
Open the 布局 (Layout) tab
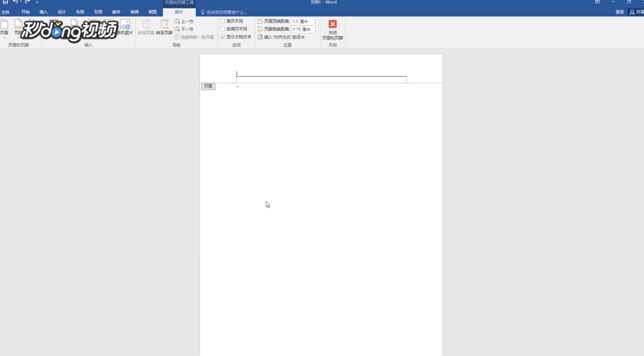pyautogui.click(x=80, y=12)
